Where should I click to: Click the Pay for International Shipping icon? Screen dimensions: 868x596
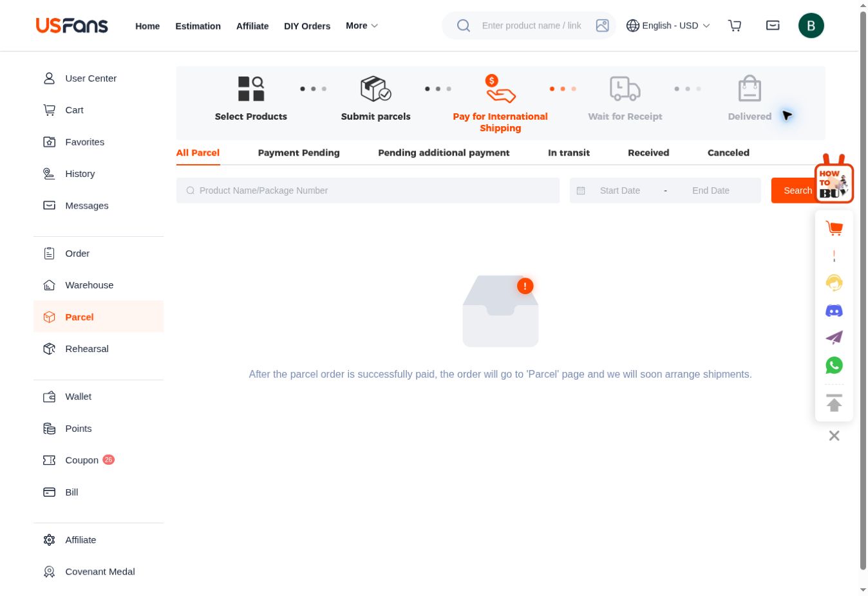[500, 89]
